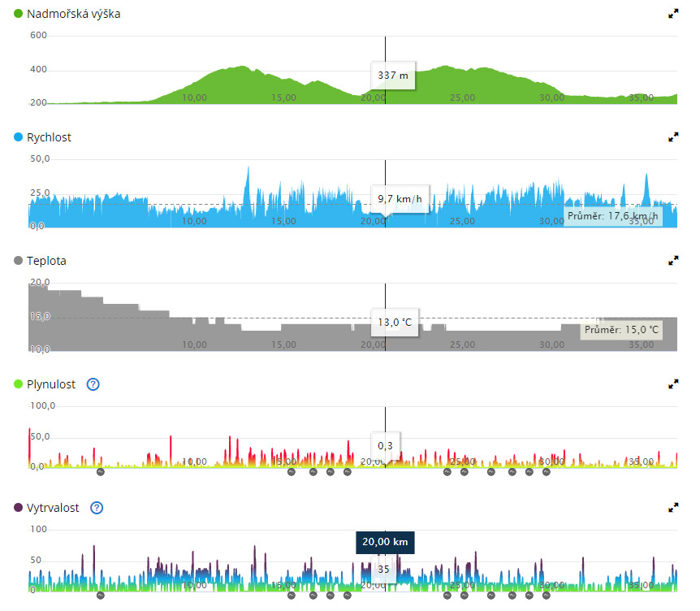Screen dimensions: 700x611
Task: Click leftmost marker icon below Vytrvalost chart
Action: (101, 595)
